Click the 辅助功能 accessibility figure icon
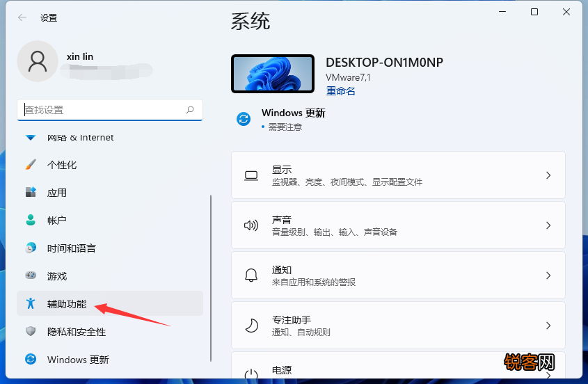Screen dimensions: 588x384 pos(31,303)
